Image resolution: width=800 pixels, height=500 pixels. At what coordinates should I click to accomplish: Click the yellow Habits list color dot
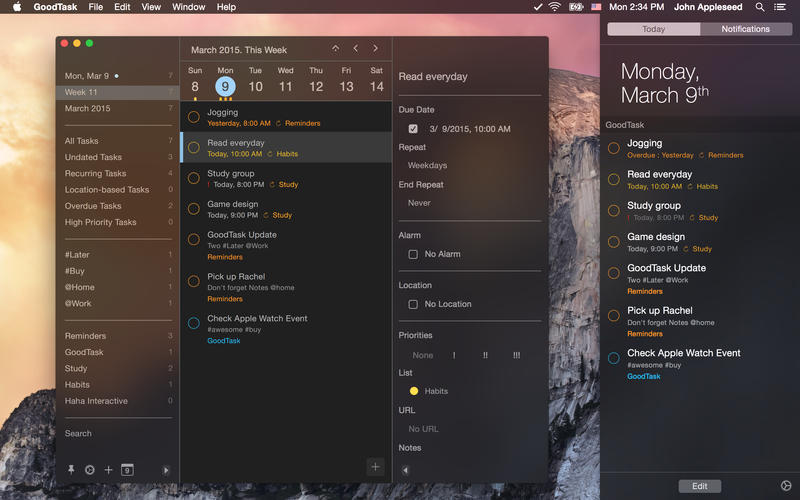click(414, 391)
